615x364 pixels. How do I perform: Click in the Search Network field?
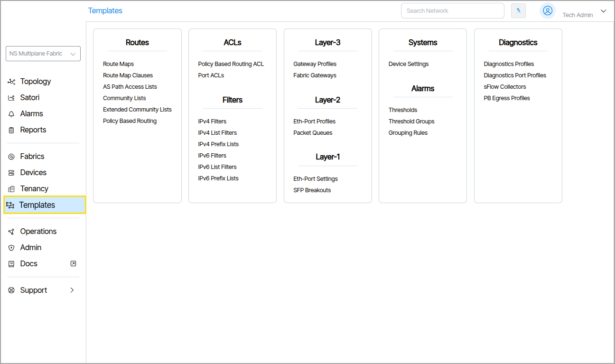click(x=453, y=10)
